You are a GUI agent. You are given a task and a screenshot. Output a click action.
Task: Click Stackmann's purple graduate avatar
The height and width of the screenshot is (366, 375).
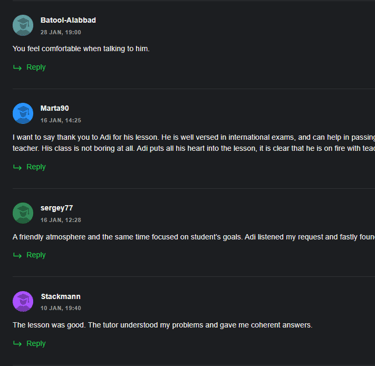coord(23,301)
